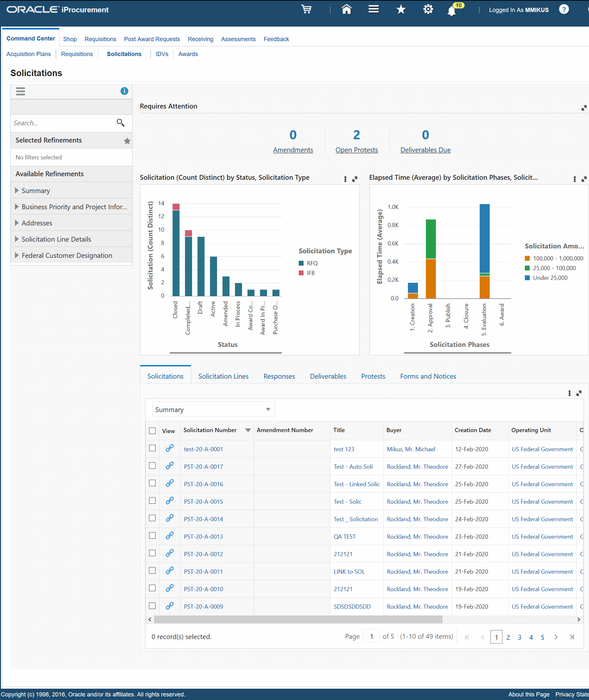The height and width of the screenshot is (700, 589).
Task: Open the Settings gear icon
Action: click(x=428, y=9)
